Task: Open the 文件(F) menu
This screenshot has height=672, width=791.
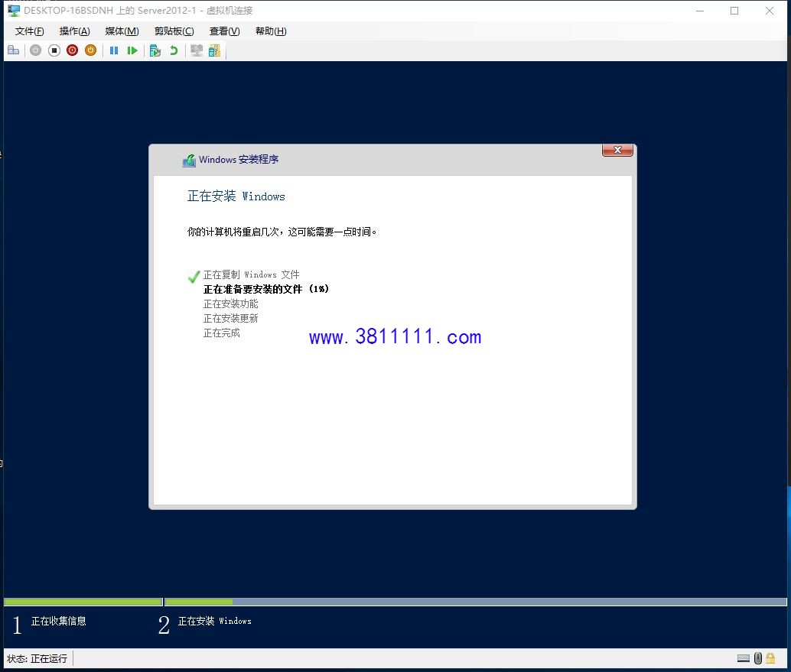Action: pyautogui.click(x=29, y=31)
